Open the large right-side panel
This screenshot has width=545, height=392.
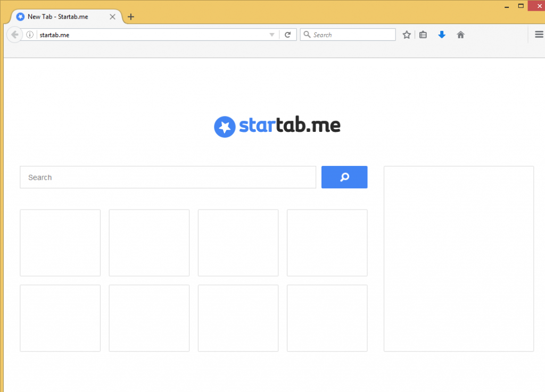(x=458, y=258)
